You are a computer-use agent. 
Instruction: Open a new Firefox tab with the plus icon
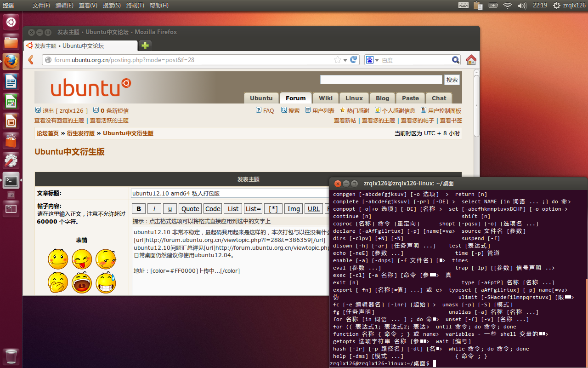(145, 46)
